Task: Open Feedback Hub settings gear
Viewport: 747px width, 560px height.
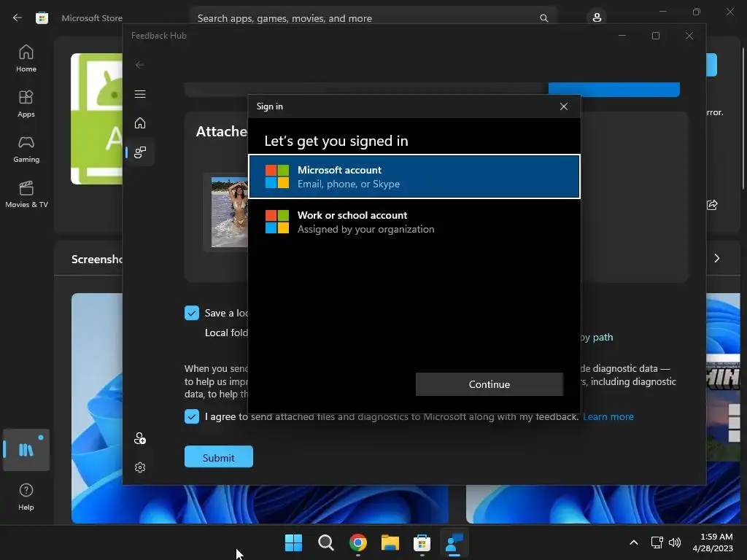Action: point(140,467)
